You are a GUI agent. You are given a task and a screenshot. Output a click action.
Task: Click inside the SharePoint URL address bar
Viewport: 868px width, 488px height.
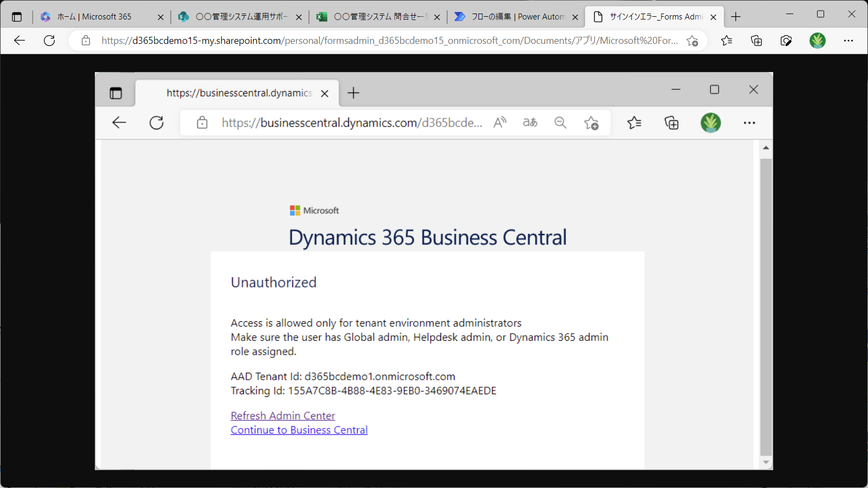pos(379,40)
